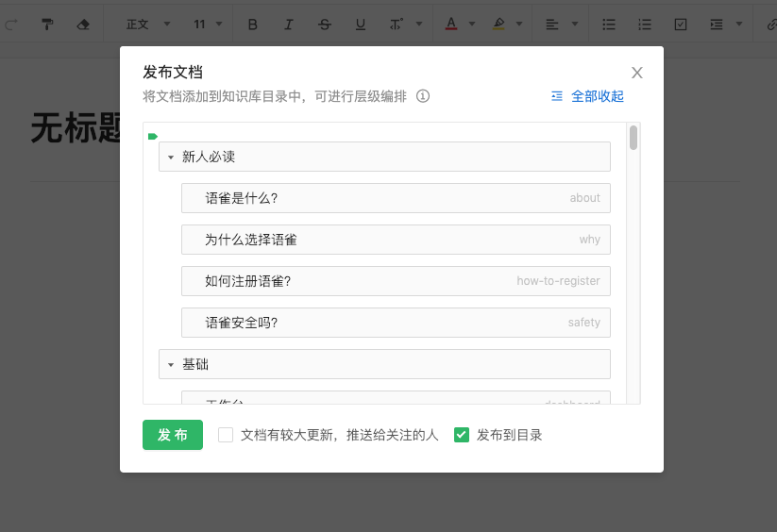The height and width of the screenshot is (532, 777).
Task: Insert a bulleted list
Action: point(610,24)
